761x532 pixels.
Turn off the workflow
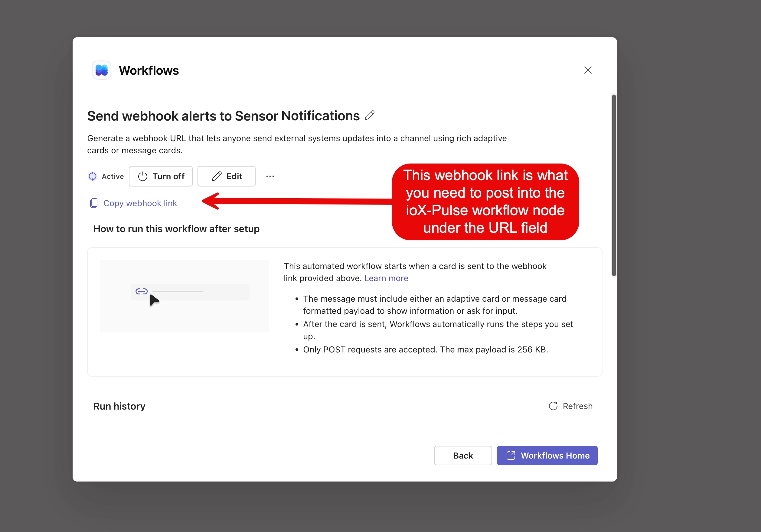tap(161, 176)
